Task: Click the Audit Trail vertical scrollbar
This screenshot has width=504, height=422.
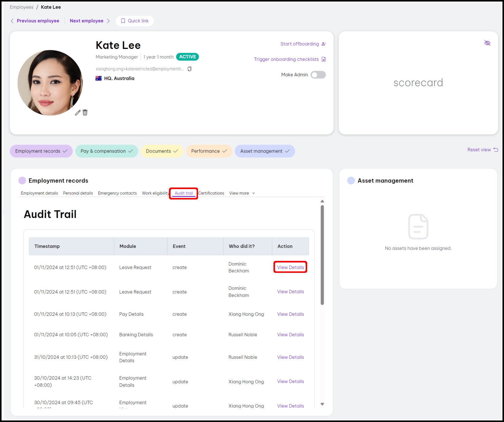Action: pos(322,255)
